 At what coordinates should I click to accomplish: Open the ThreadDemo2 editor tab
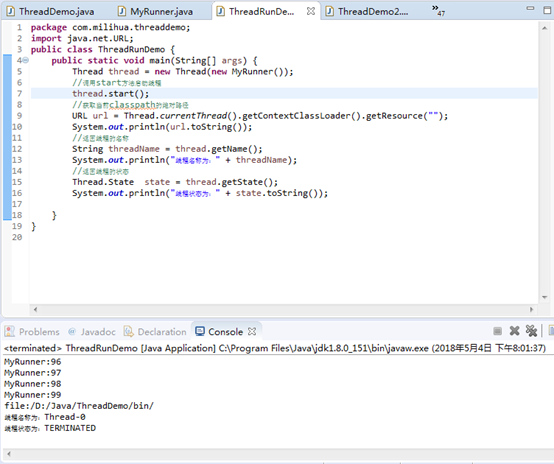pos(367,11)
